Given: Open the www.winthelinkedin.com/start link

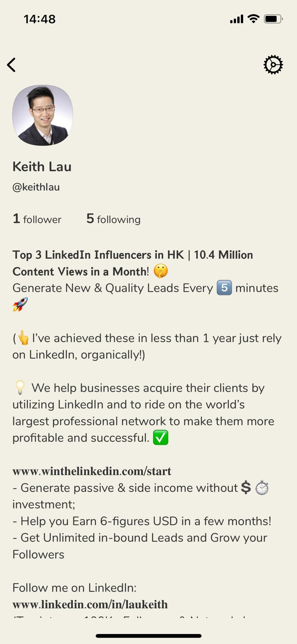Looking at the screenshot, I should click(x=92, y=471).
